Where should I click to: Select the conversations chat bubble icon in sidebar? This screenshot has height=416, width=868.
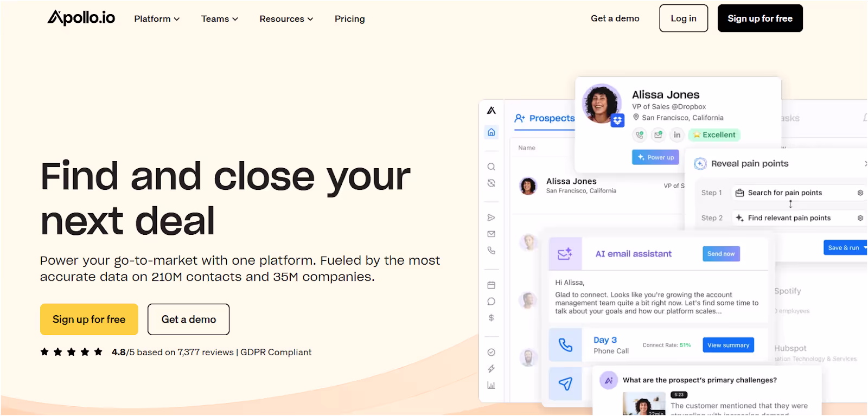pyautogui.click(x=492, y=302)
